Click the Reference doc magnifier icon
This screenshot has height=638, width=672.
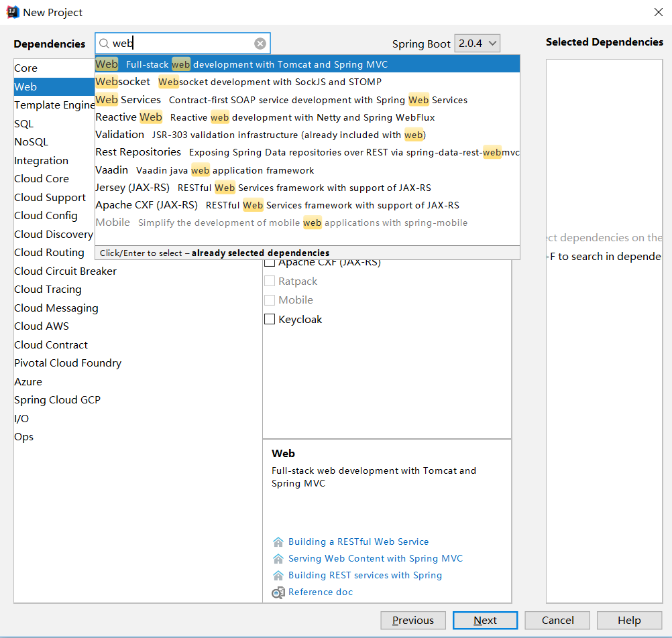tap(278, 592)
